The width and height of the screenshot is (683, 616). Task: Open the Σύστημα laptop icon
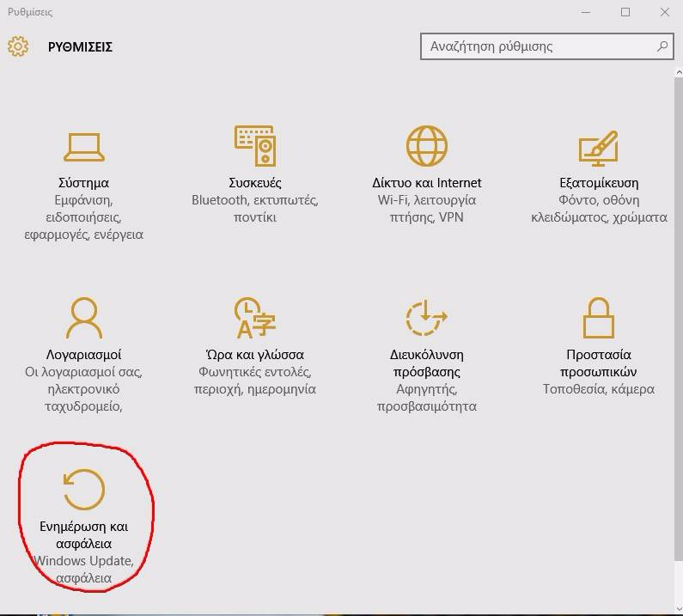(83, 147)
